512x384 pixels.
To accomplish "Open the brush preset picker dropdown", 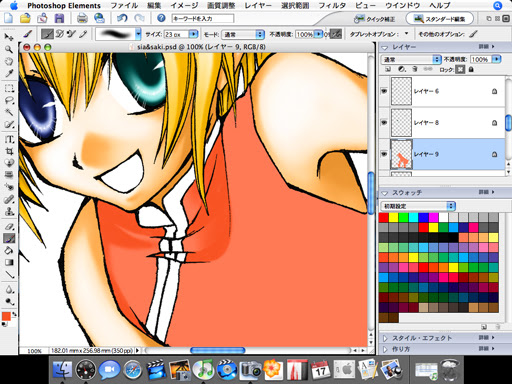I will tap(138, 34).
